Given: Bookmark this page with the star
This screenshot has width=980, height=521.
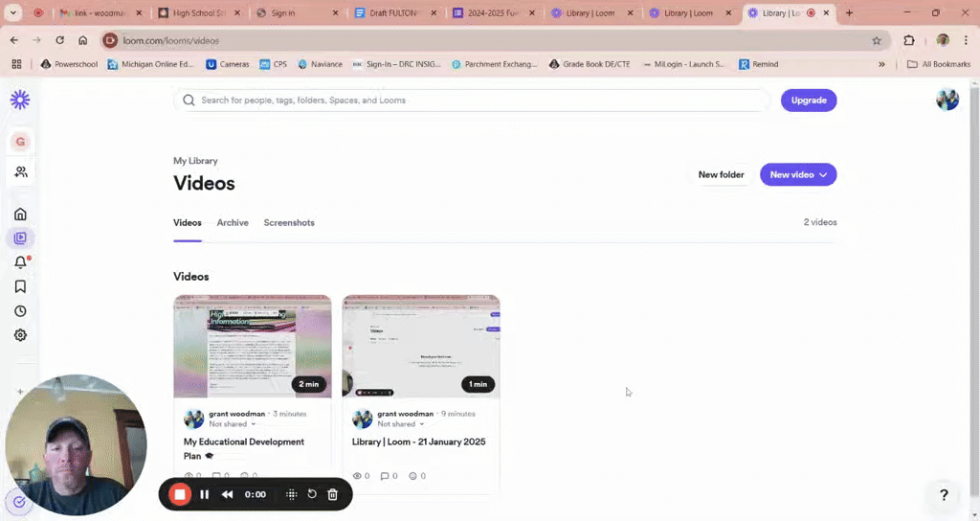Looking at the screenshot, I should pos(877,40).
